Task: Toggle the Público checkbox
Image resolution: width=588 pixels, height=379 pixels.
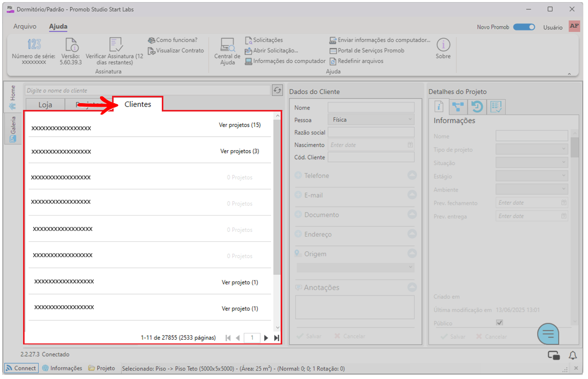Action: click(x=499, y=323)
